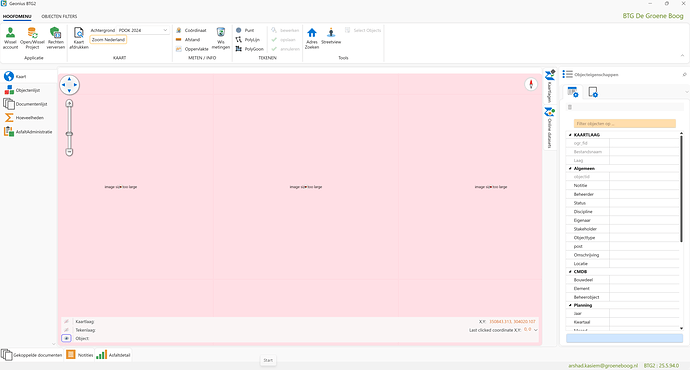690x370 pixels.
Task: Collapse the KAARTLAAG property group
Action: 570,135
